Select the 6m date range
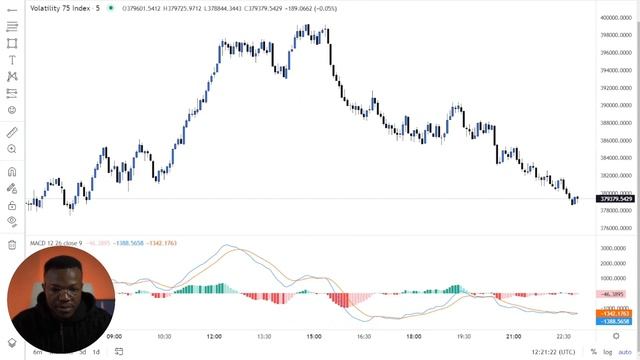Screen dimensions: 640x360 click(x=37, y=352)
